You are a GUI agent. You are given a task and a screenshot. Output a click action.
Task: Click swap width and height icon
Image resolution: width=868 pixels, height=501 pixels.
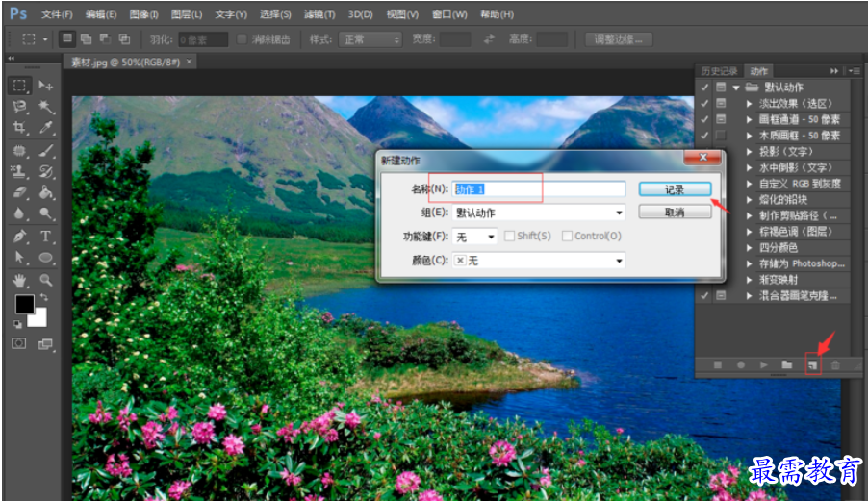(489, 39)
